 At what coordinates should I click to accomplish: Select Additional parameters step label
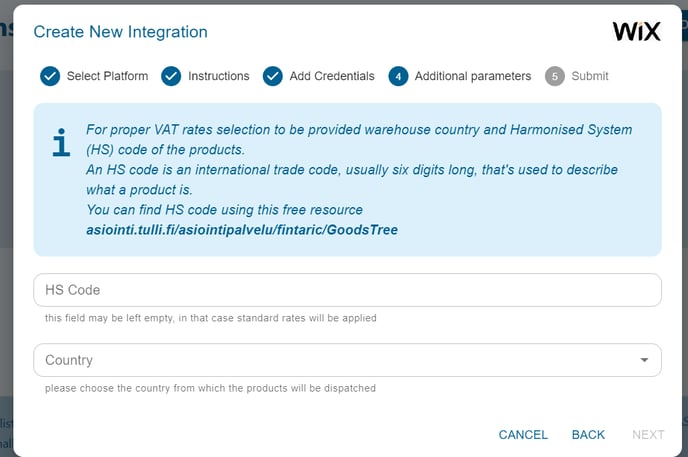(473, 76)
